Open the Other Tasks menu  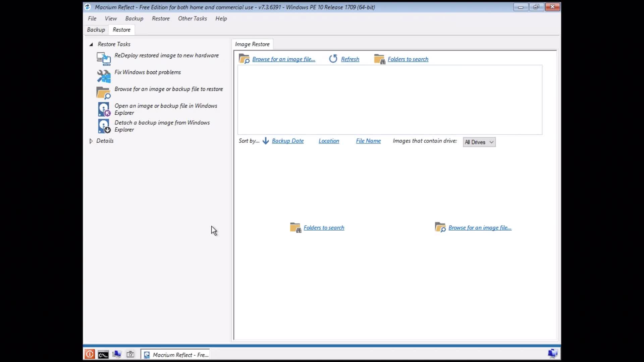(192, 18)
